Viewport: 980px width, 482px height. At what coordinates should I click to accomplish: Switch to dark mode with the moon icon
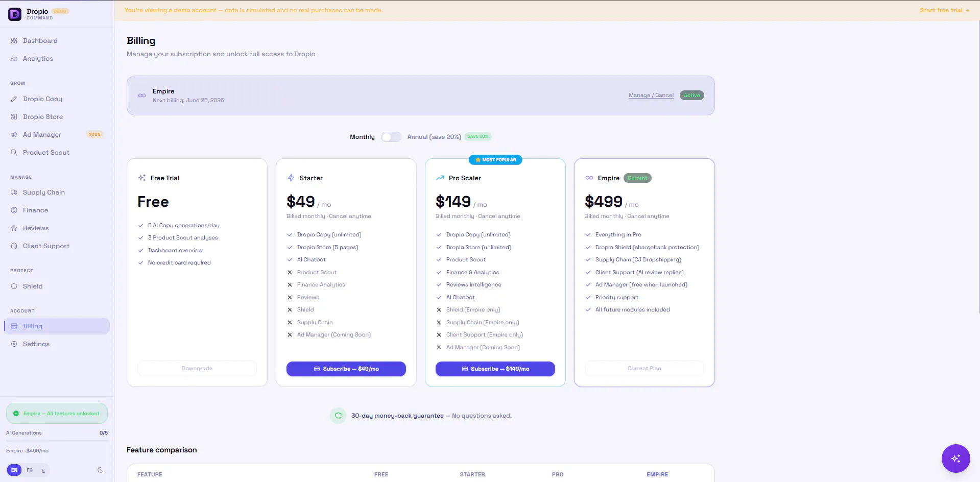pyautogui.click(x=101, y=470)
